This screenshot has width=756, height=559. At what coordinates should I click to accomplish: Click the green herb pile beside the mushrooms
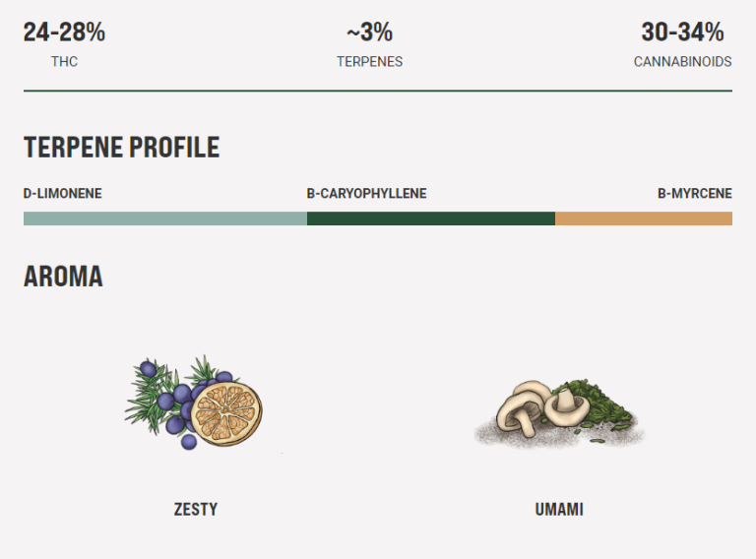coord(603,406)
